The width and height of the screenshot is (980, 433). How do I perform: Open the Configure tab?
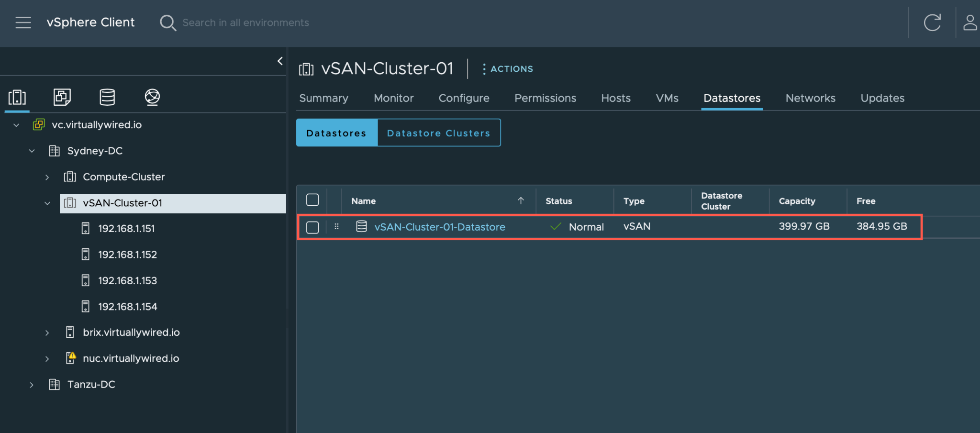(464, 98)
